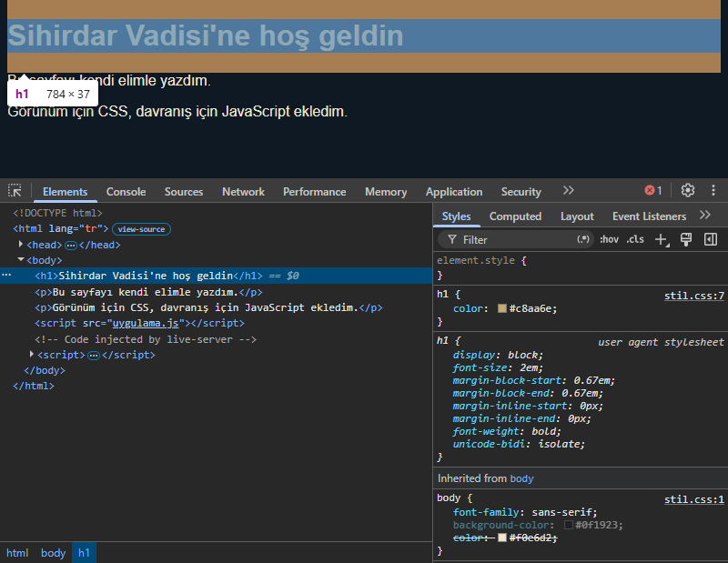Click the red error count indicator
The image size is (728, 563).
[x=653, y=190]
